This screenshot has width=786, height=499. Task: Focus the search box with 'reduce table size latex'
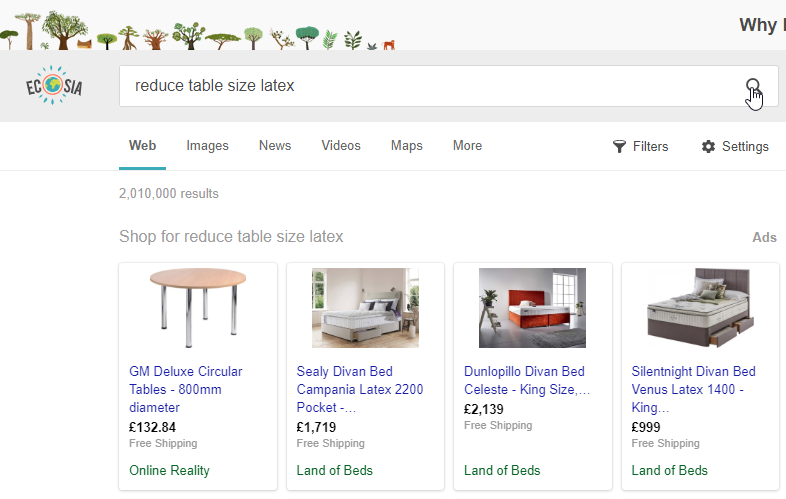pyautogui.click(x=449, y=86)
